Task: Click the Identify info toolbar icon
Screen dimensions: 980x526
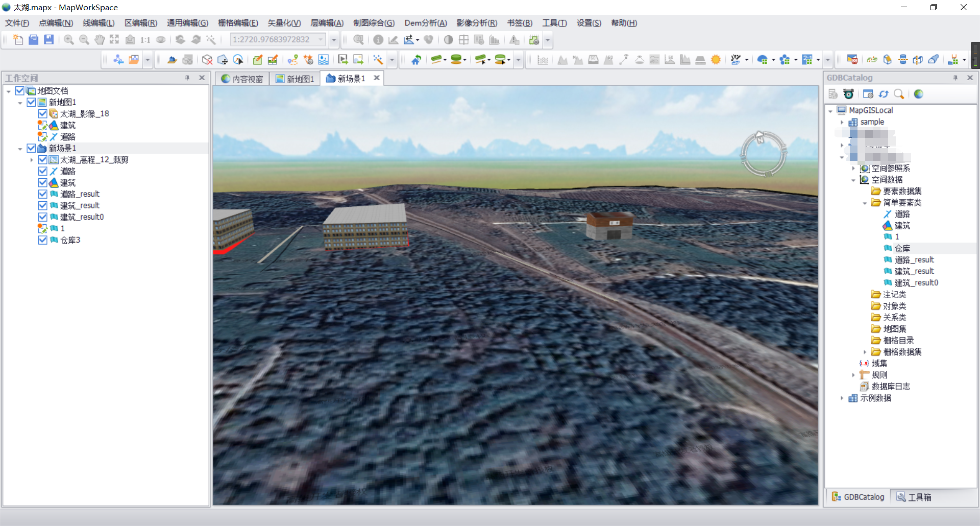Action: [x=378, y=40]
